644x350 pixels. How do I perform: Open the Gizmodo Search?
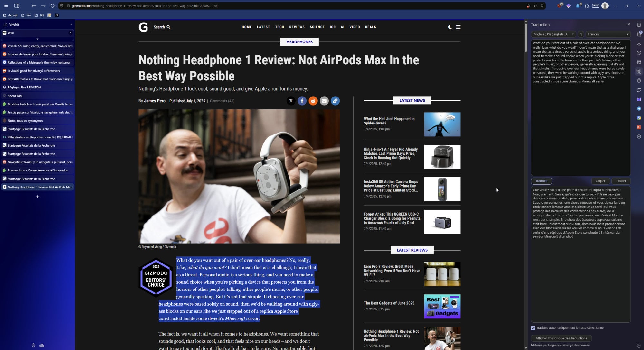click(x=162, y=27)
